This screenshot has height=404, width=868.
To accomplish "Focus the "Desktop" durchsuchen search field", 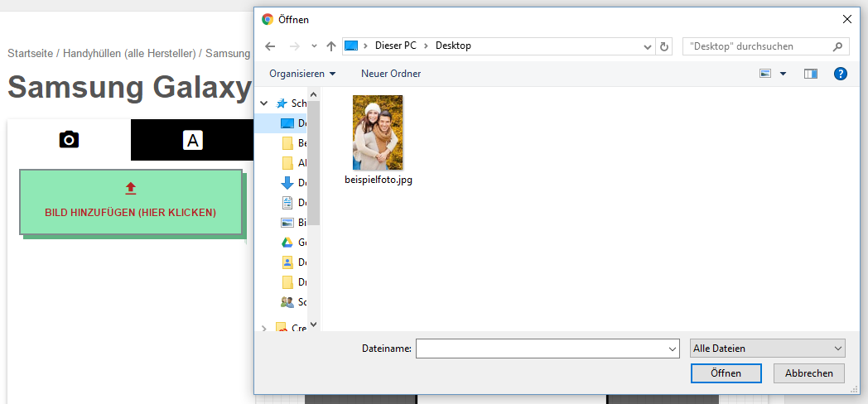I will [757, 46].
